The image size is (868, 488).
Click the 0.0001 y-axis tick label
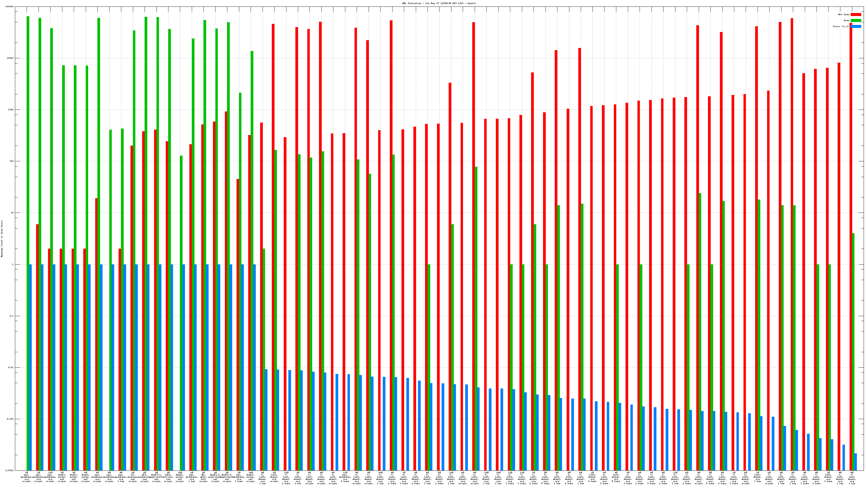(10, 470)
